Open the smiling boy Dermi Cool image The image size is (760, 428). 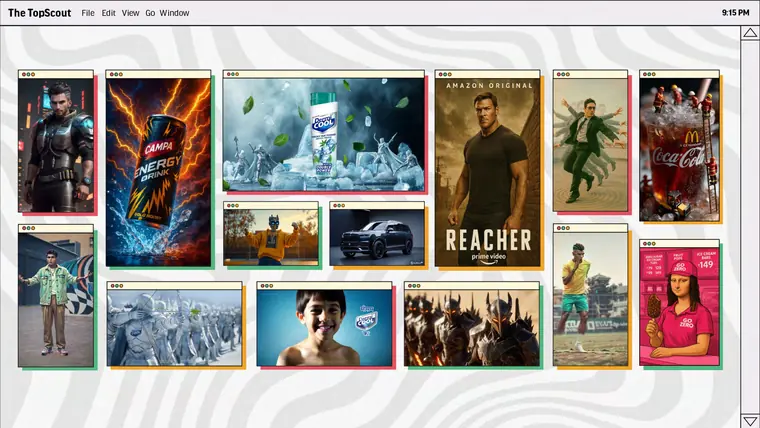click(324, 328)
